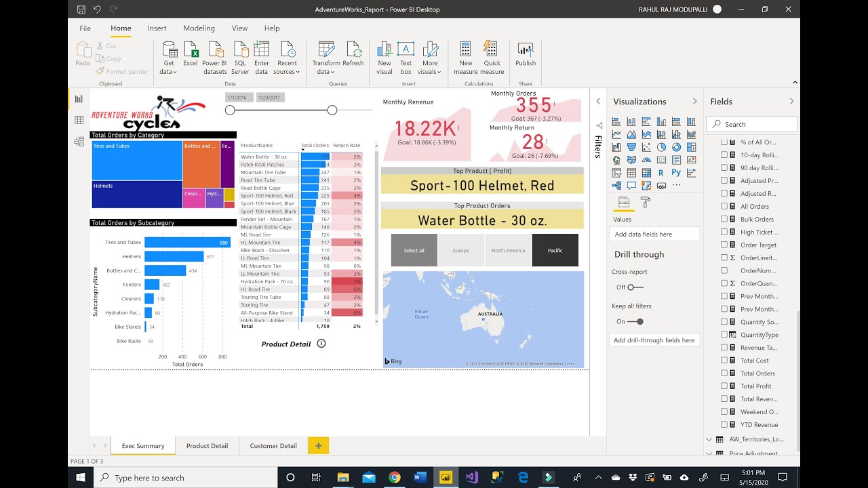Open the More visuals dropdown
Image resolution: width=868 pixels, height=488 pixels.
(430, 58)
